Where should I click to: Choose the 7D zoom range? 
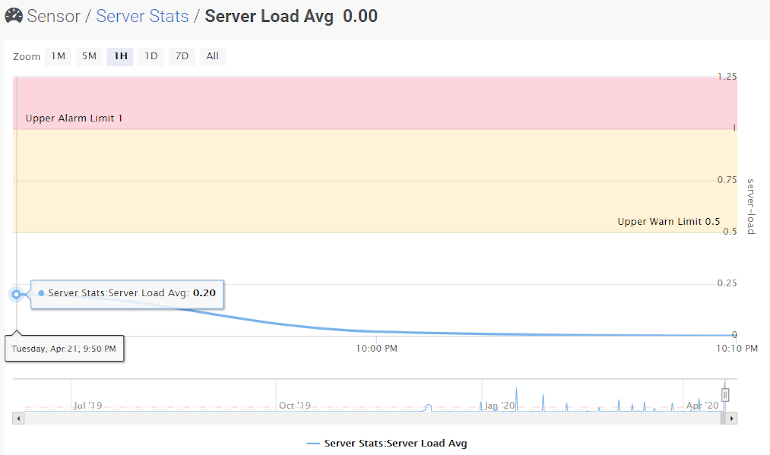pos(182,56)
